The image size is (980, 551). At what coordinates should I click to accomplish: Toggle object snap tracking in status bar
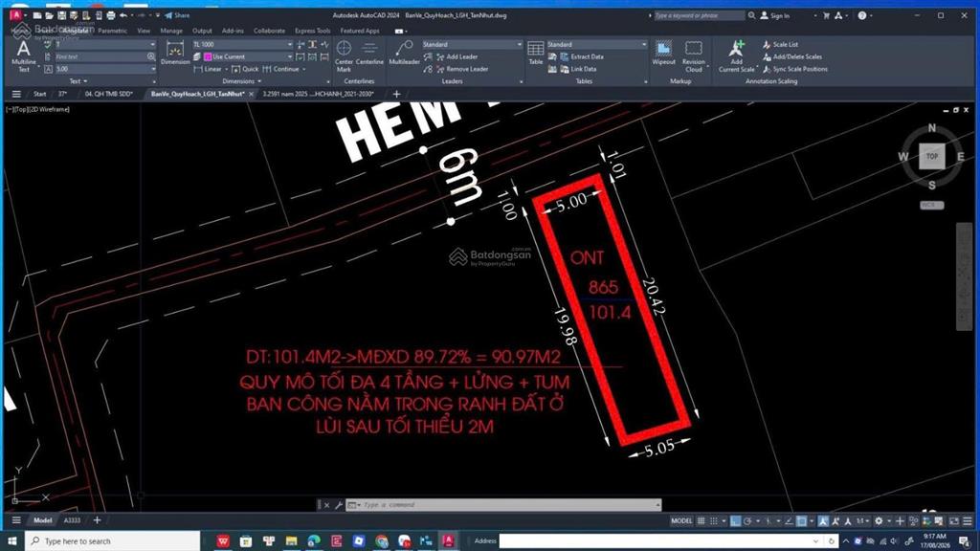[789, 520]
